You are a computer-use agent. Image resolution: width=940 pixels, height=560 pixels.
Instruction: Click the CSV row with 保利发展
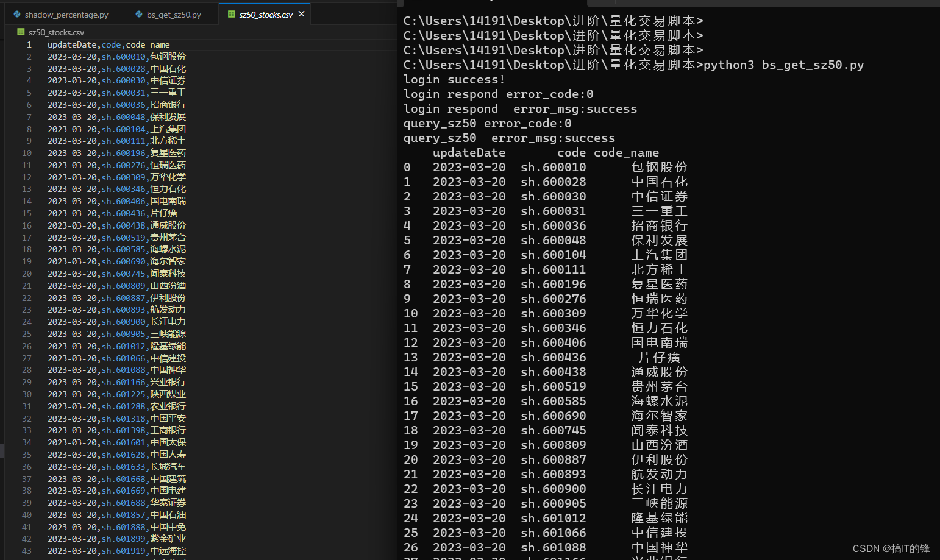pyautogui.click(x=116, y=117)
